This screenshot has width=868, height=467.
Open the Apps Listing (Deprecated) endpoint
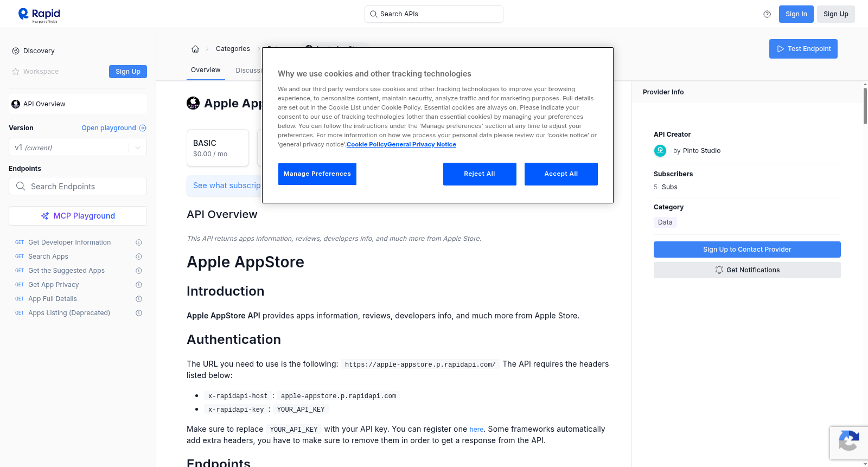coord(69,313)
